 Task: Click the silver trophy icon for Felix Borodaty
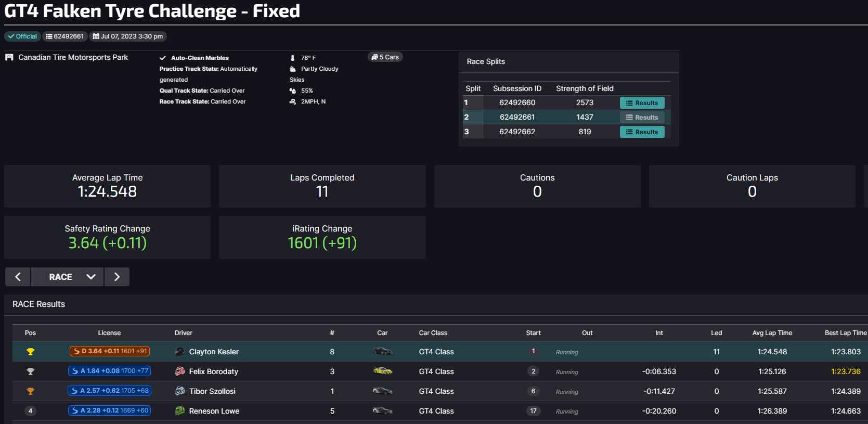click(x=31, y=371)
